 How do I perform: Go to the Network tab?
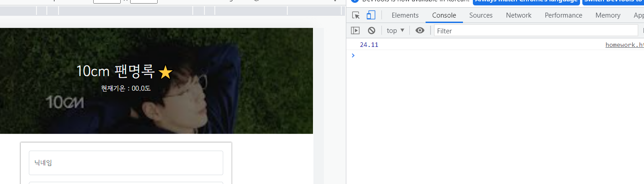click(518, 15)
